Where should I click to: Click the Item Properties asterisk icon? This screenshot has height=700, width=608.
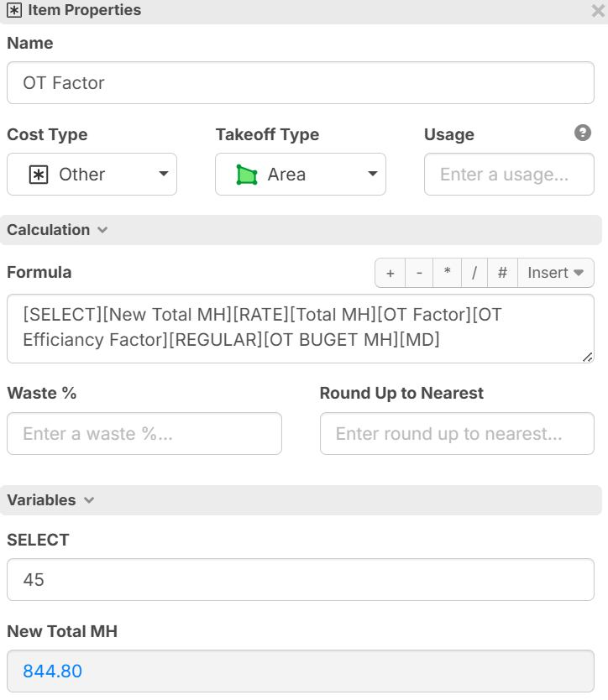point(14,11)
